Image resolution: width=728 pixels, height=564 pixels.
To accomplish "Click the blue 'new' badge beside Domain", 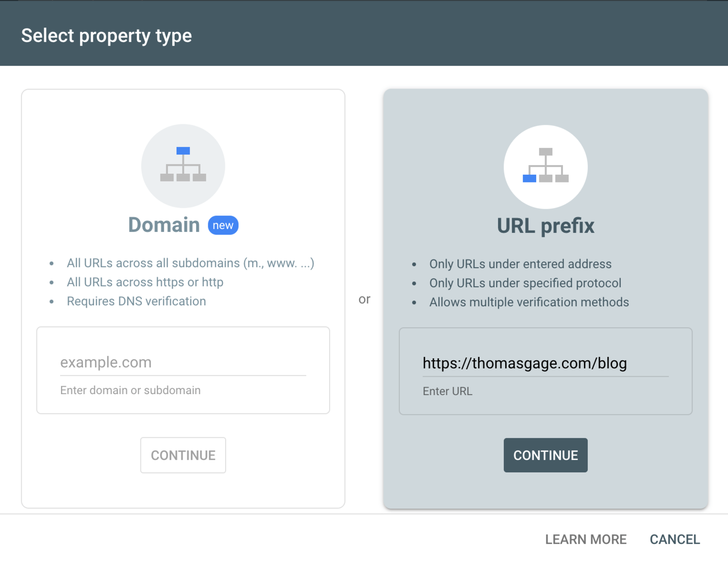I will click(223, 225).
